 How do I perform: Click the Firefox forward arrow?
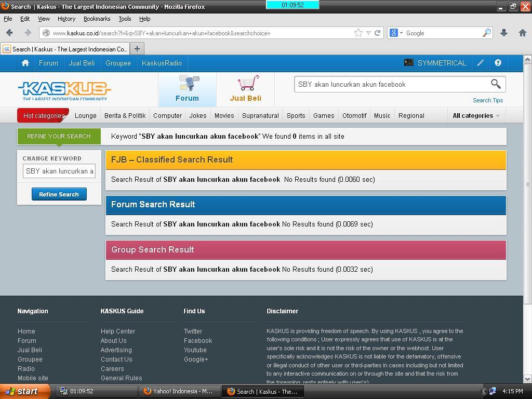coord(28,33)
